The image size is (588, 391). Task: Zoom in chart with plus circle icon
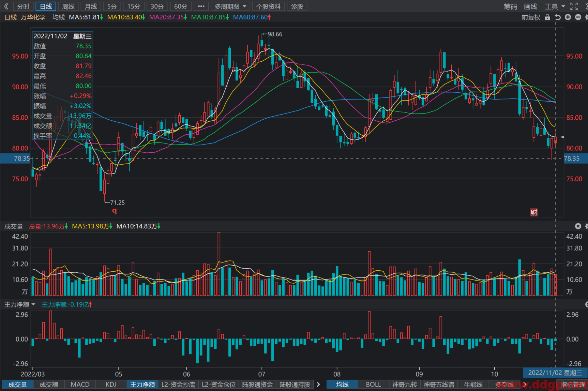coord(568,17)
